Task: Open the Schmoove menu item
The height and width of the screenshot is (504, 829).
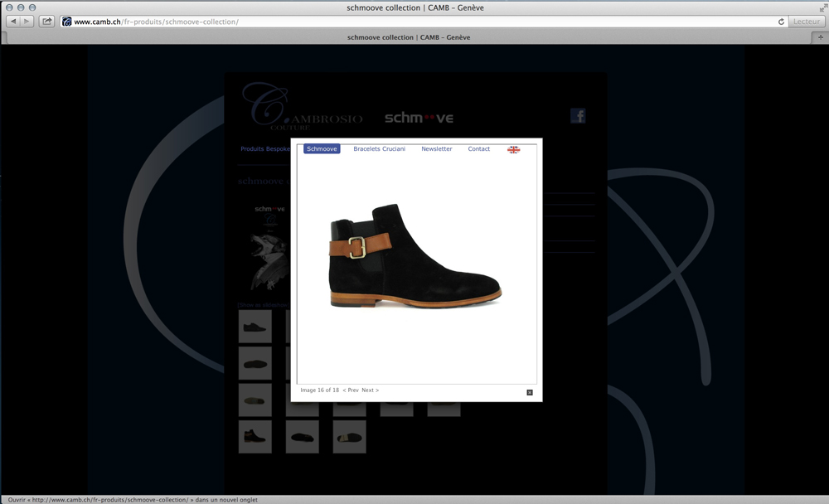Action: pos(322,149)
